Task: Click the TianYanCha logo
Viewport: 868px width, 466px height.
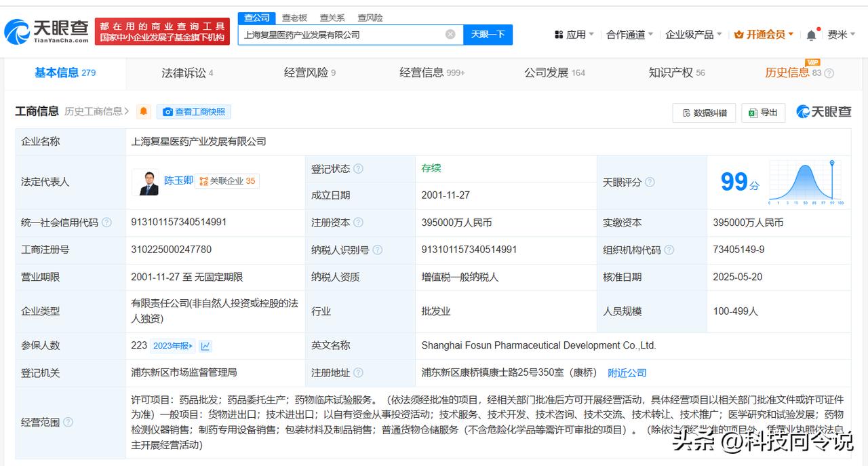Action: pos(46,31)
